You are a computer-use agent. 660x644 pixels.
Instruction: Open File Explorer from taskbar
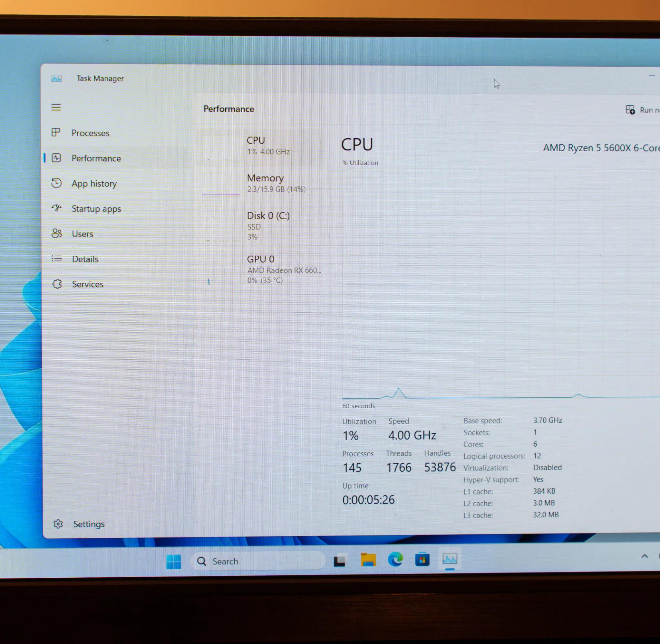tap(368, 560)
